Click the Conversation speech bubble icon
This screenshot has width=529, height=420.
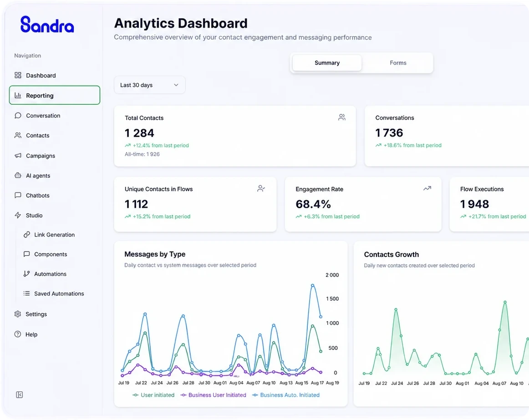18,115
